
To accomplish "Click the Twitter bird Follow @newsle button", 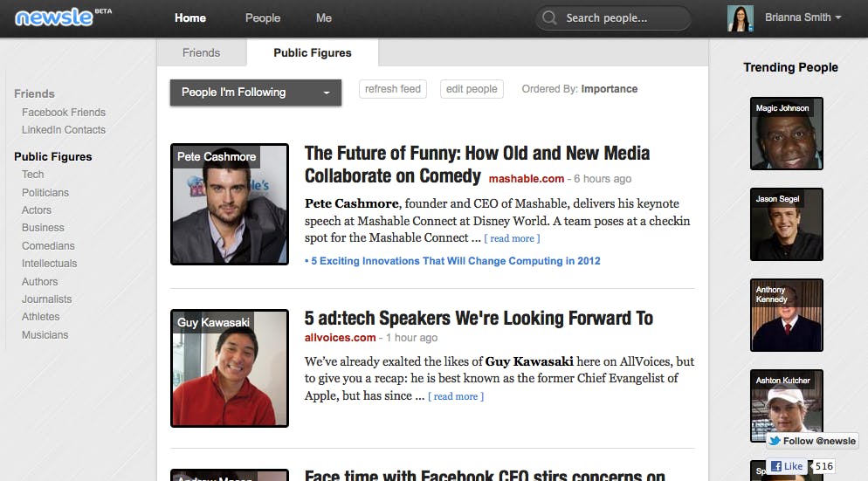I will [x=812, y=441].
